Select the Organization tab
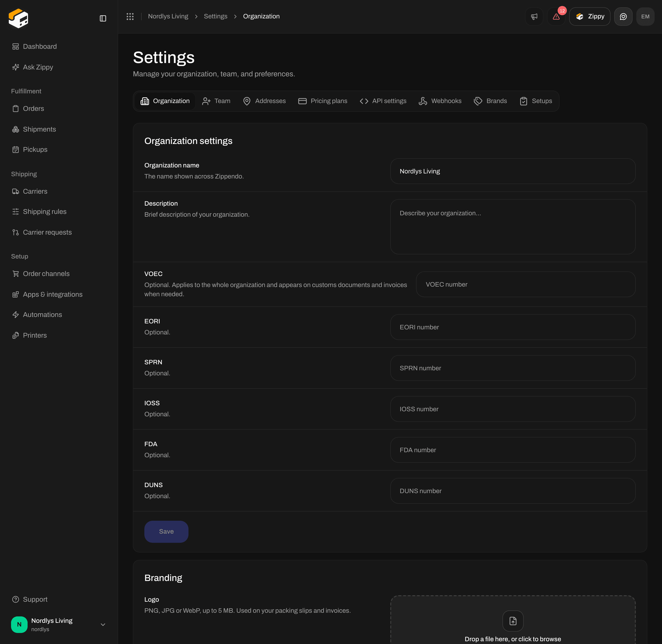The image size is (662, 644). click(165, 101)
